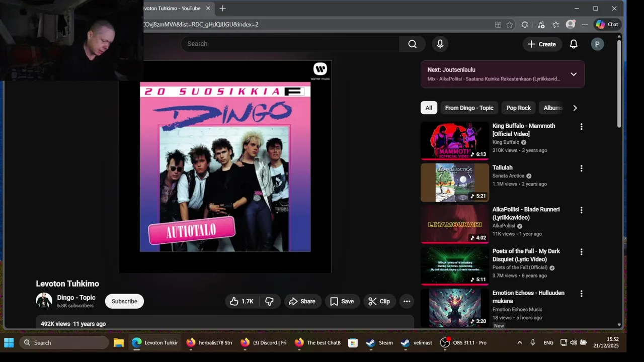
Task: Open YouTube notifications bell
Action: (x=574, y=44)
